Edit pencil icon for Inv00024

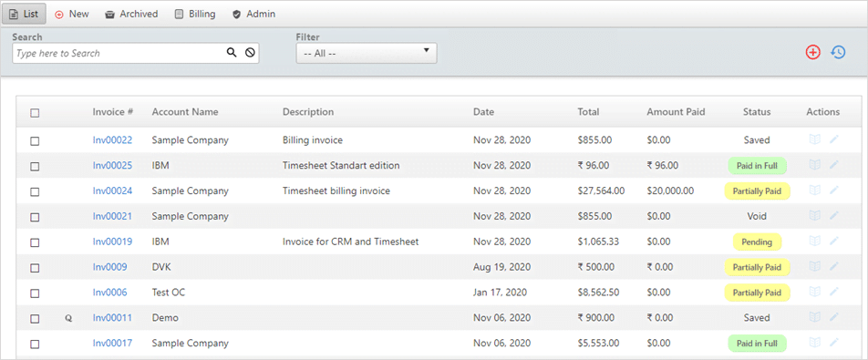[833, 190]
